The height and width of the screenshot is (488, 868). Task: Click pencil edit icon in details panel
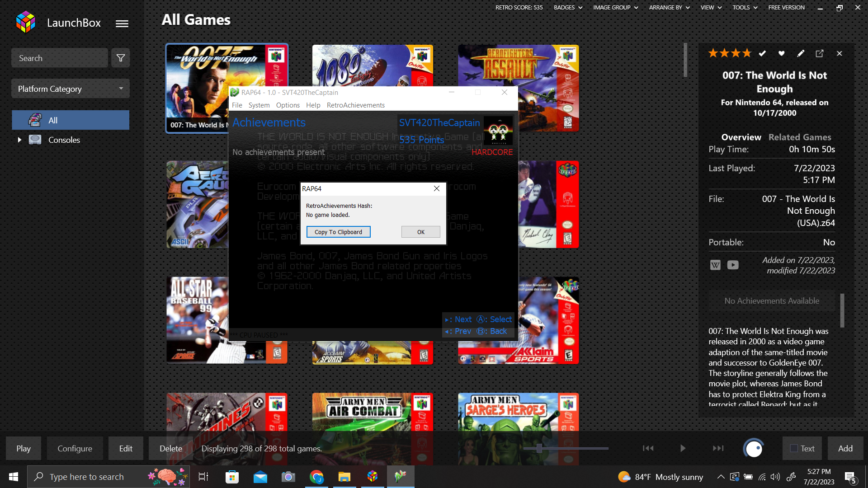click(x=801, y=53)
